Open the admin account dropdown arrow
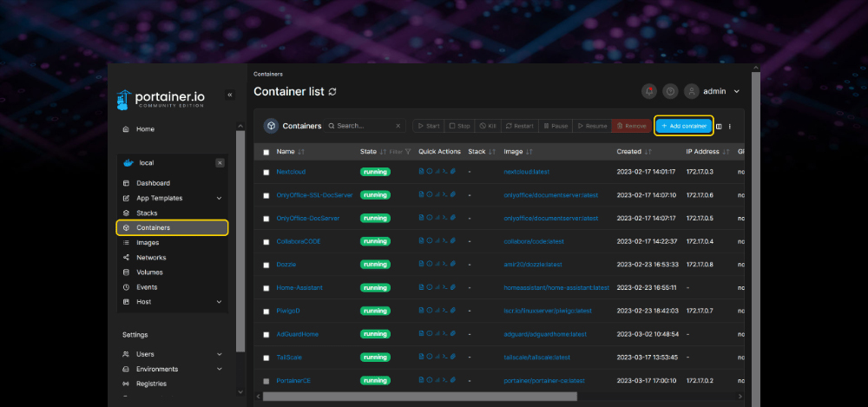The width and height of the screenshot is (868, 407). (736, 91)
